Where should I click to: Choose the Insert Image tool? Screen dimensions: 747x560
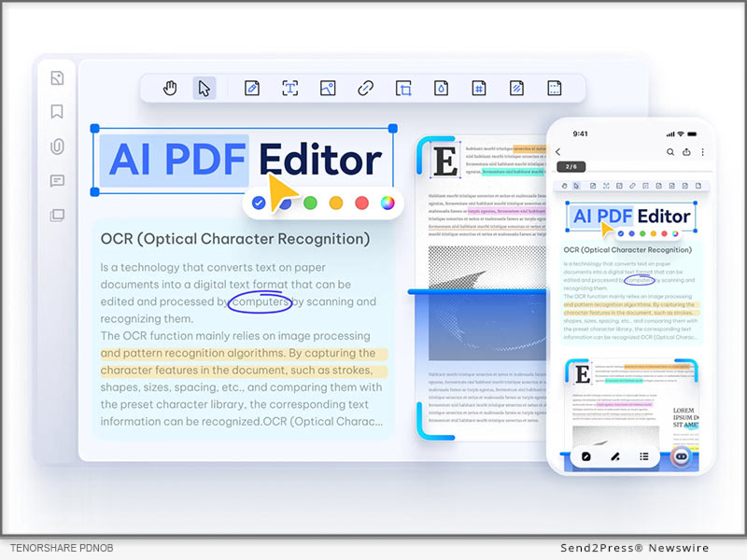[x=329, y=88]
